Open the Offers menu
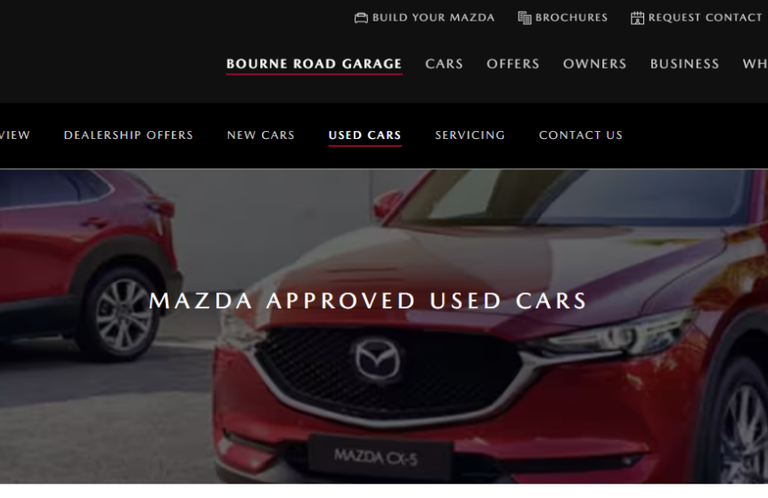 513,64
